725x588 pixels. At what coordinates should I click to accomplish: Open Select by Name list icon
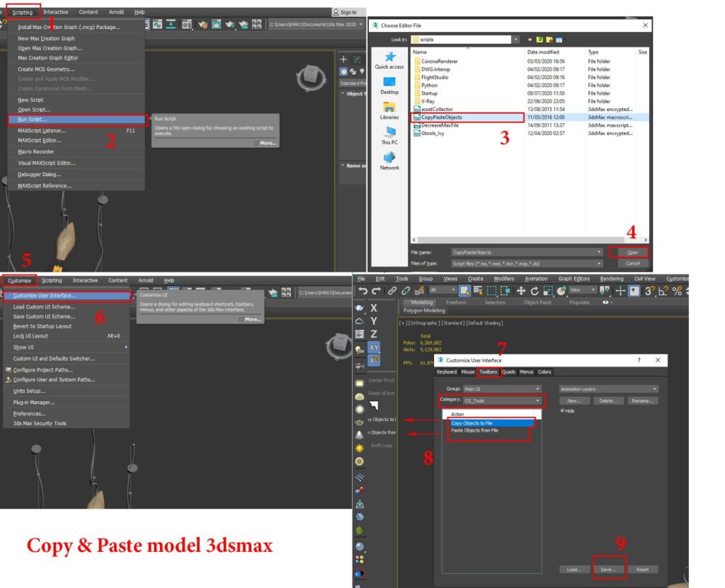point(478,291)
